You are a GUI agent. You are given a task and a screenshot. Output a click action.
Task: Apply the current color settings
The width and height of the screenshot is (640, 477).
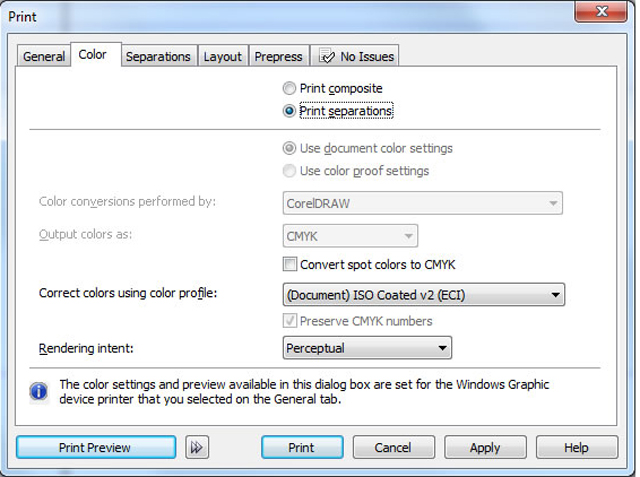click(x=485, y=447)
